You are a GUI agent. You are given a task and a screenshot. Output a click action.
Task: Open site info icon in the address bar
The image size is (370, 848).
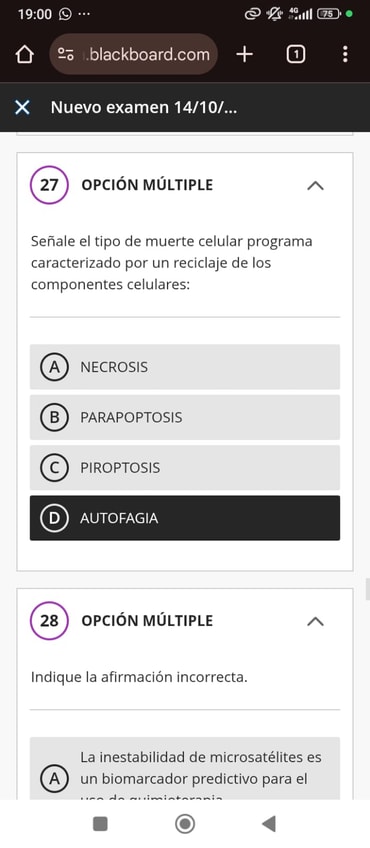66,54
